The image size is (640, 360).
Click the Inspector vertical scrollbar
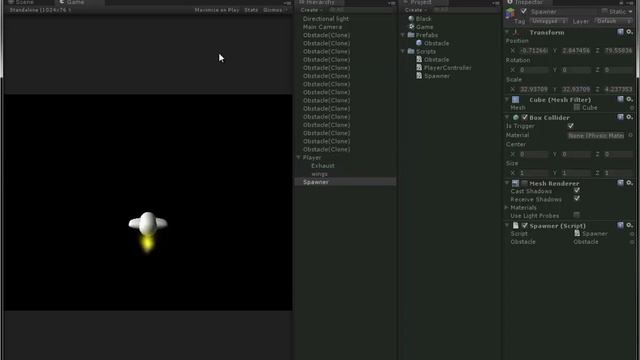coord(638,39)
